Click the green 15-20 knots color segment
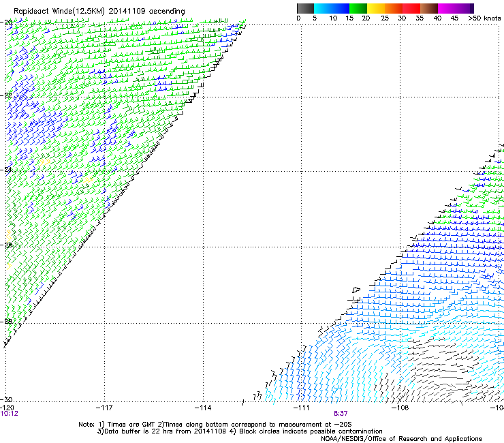 (358, 8)
